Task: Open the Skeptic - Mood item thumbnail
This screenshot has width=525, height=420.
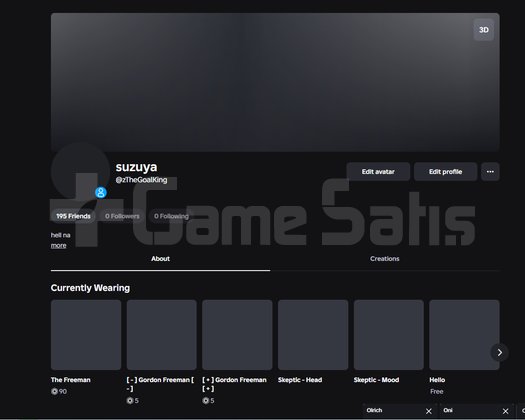Action: pyautogui.click(x=389, y=335)
